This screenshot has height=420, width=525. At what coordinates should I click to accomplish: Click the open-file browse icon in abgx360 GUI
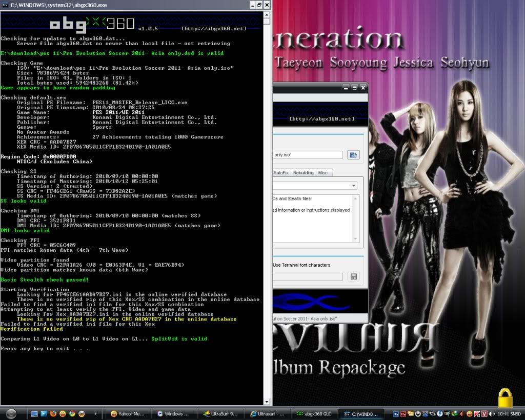(x=353, y=155)
